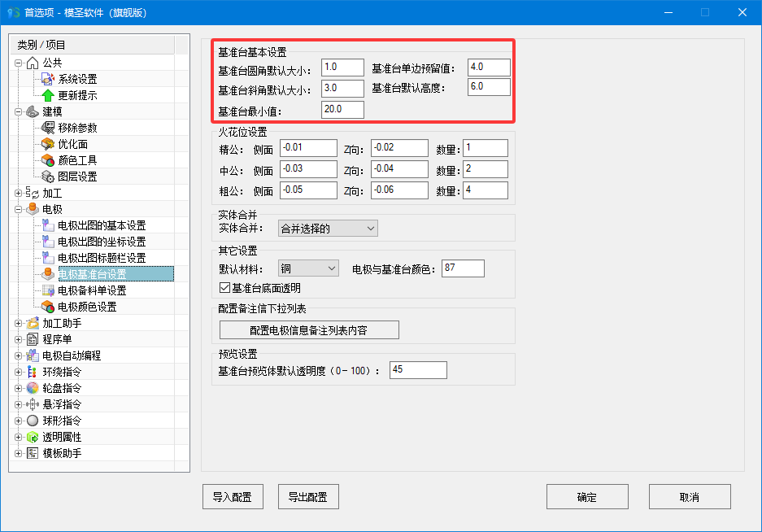Viewport: 762px width, 532px height.
Task: Click the 模板助手 icon
Action: (x=33, y=453)
